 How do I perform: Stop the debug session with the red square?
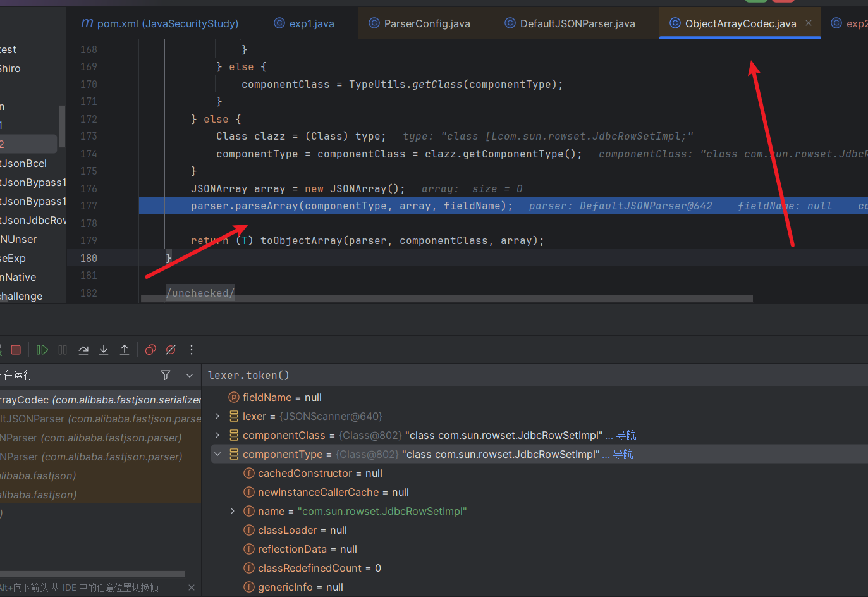16,350
